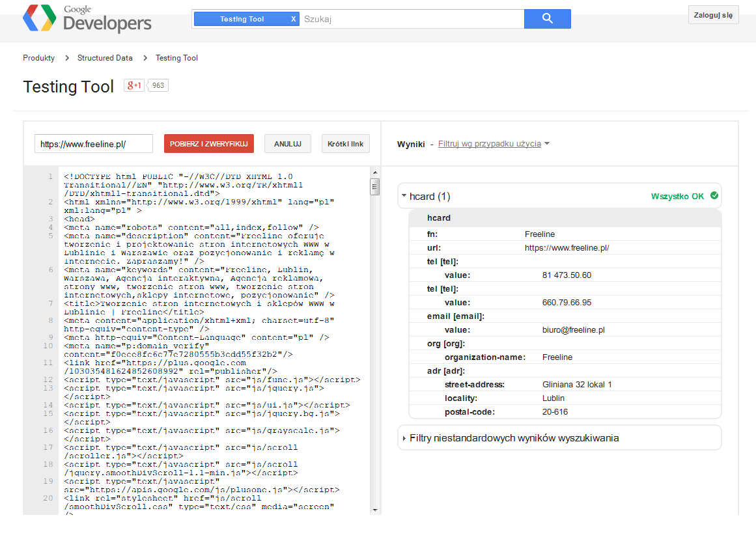Screen dimensions: 756x539
Task: Click the Testing Tool breadcrumb
Action: tap(176, 58)
